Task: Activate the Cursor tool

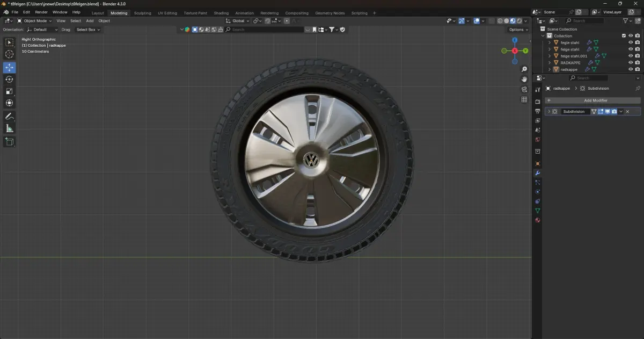Action: click(x=9, y=54)
